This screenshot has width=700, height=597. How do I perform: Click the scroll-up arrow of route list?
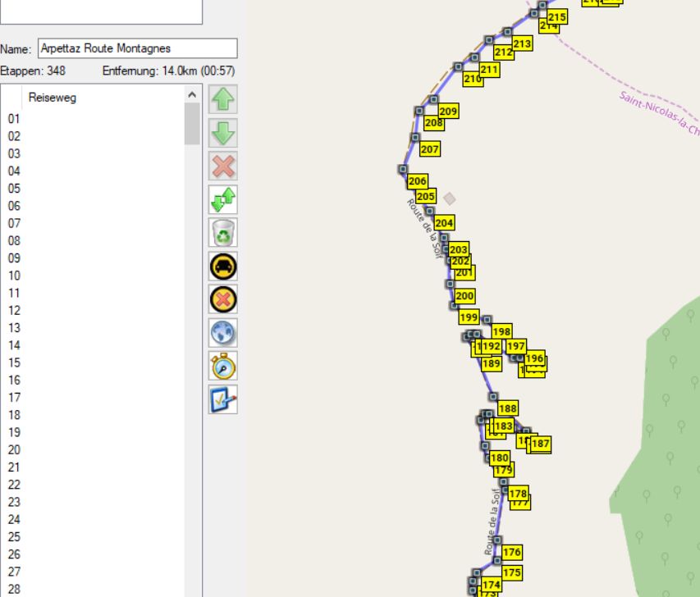pos(192,94)
